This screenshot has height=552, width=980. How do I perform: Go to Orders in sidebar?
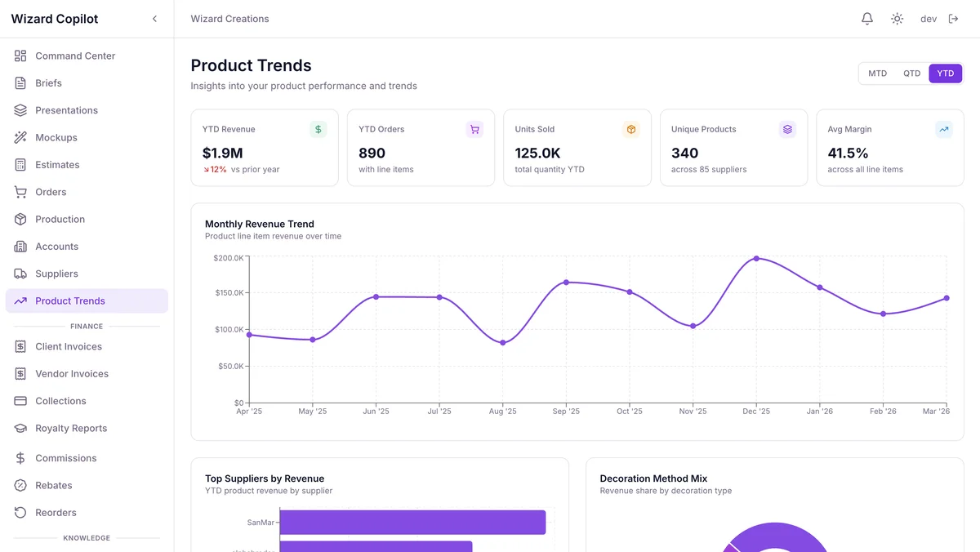click(51, 192)
